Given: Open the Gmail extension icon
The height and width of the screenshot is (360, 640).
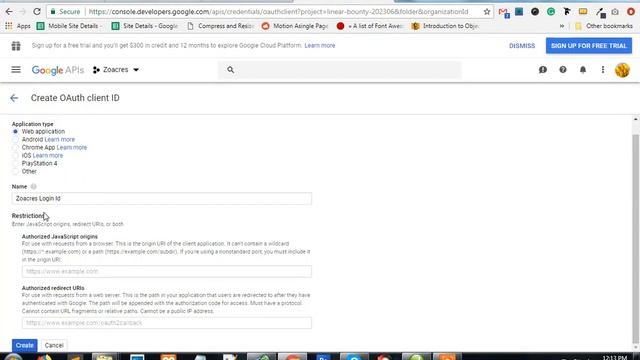Looking at the screenshot, I should pyautogui.click(x=503, y=12).
